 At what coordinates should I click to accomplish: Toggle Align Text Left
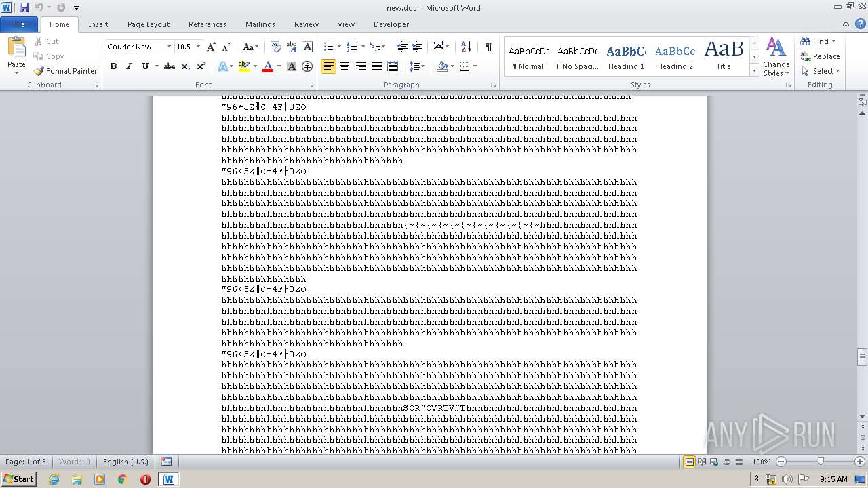(x=328, y=66)
